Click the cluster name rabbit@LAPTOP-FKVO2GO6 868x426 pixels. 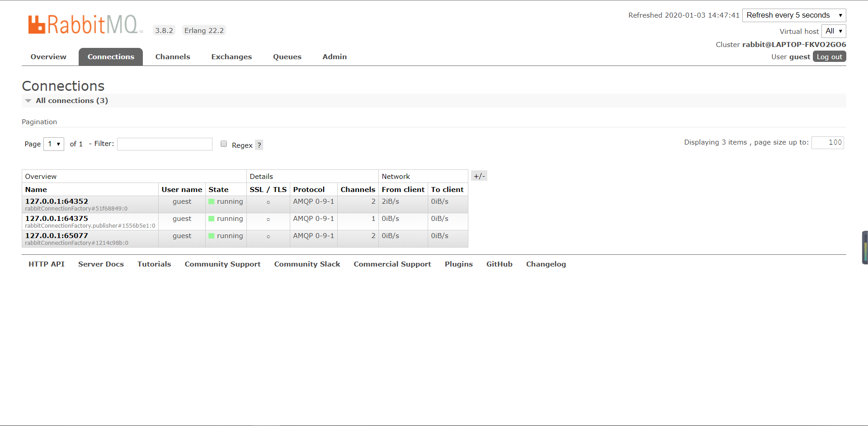pos(794,44)
